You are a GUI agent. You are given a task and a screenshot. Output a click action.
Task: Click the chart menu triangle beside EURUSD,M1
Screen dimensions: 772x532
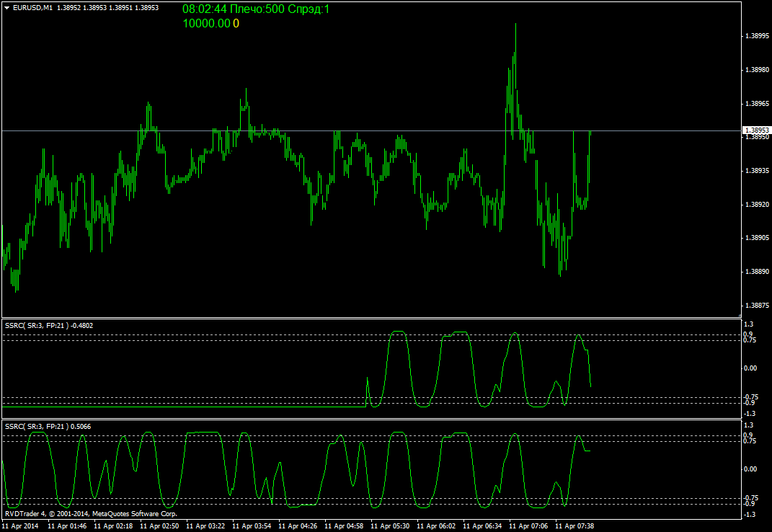(7, 8)
